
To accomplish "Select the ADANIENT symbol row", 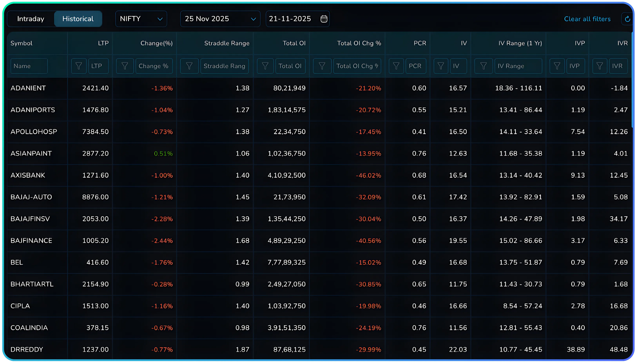I will [x=28, y=88].
